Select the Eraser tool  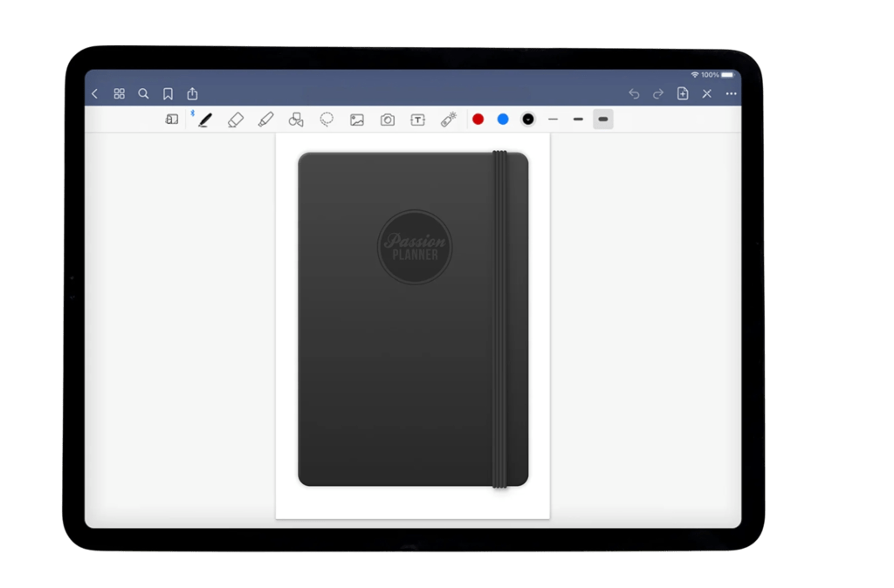pyautogui.click(x=236, y=120)
